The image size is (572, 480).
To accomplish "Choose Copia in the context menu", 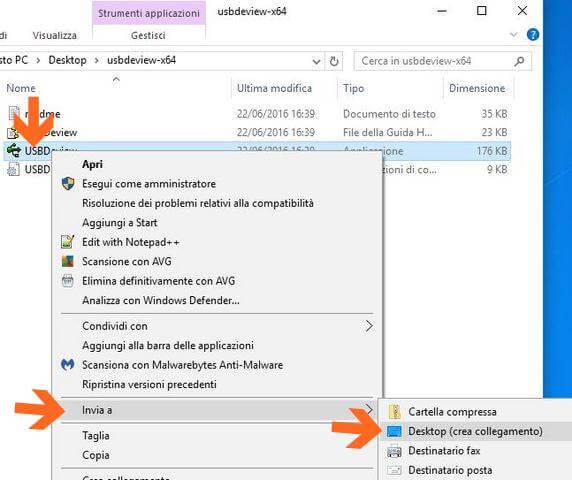I will 96,455.
